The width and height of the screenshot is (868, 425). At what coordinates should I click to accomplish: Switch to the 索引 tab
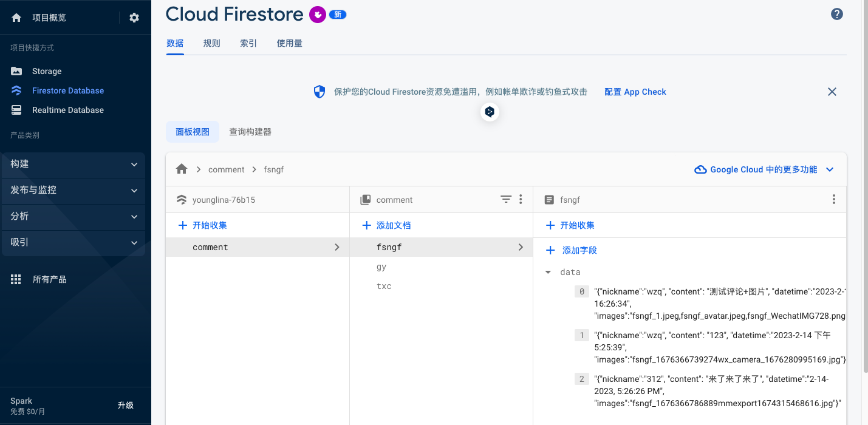(x=248, y=43)
